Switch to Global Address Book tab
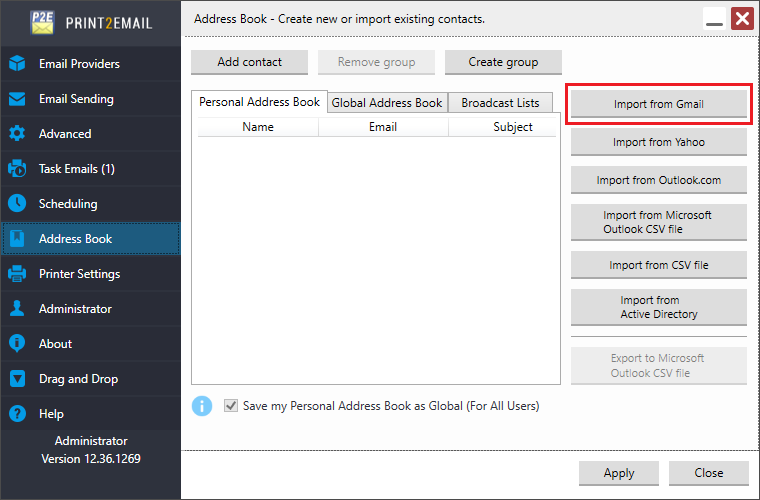Viewport: 760px width, 500px height. pyautogui.click(x=387, y=103)
